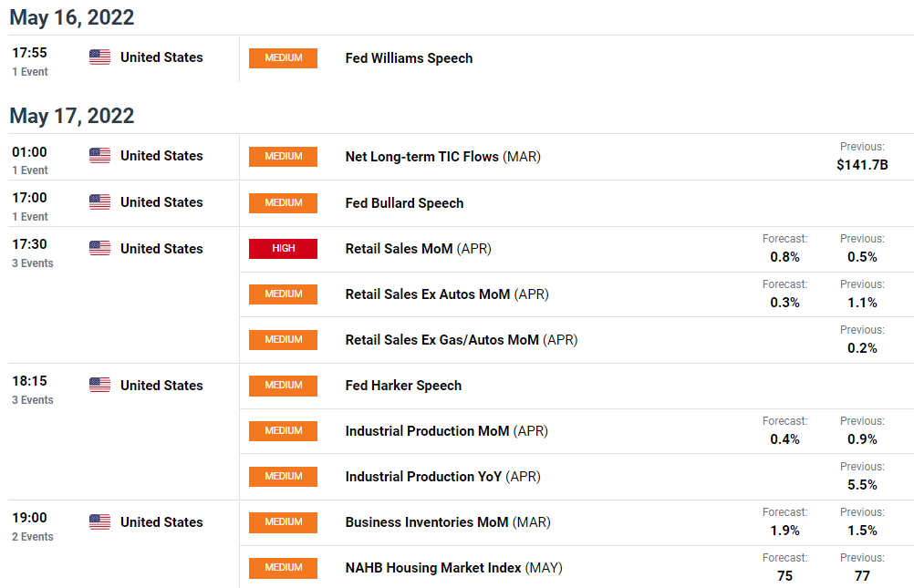Click MEDIUM badge beside Industrial Production MoM

coord(284,431)
